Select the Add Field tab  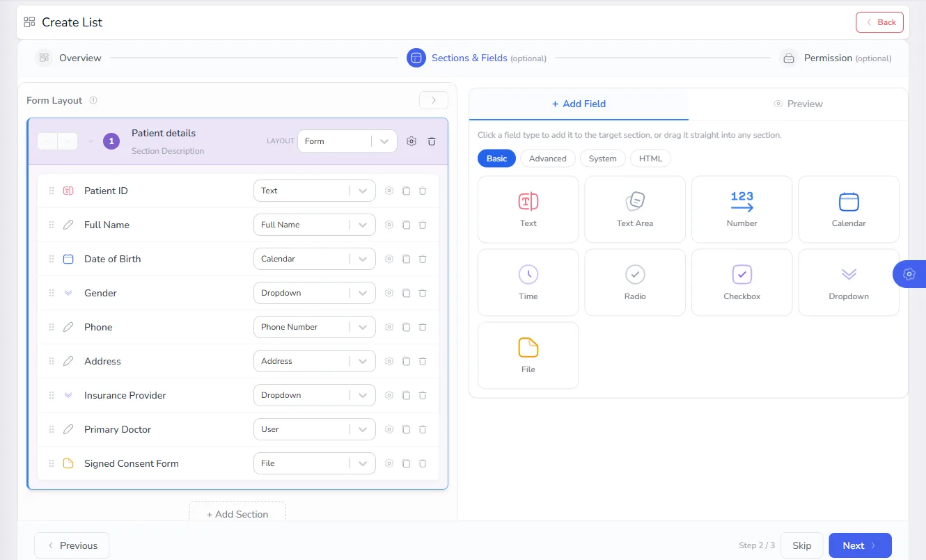[x=579, y=104]
